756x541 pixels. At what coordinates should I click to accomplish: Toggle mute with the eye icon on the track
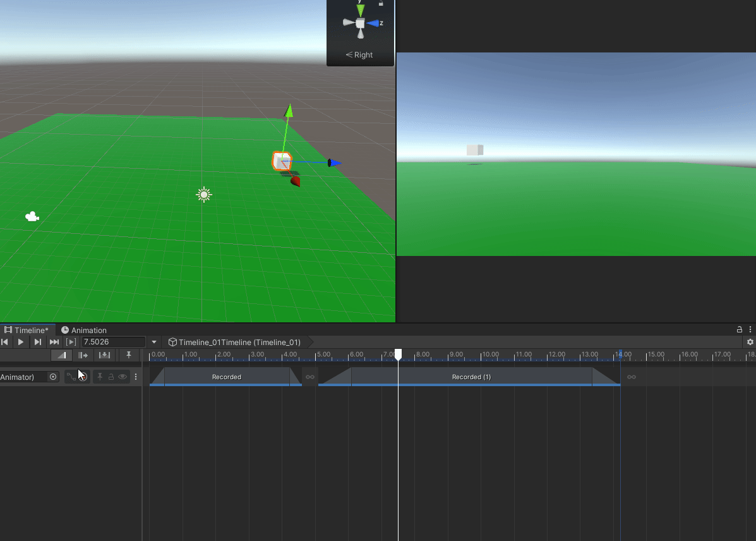123,377
